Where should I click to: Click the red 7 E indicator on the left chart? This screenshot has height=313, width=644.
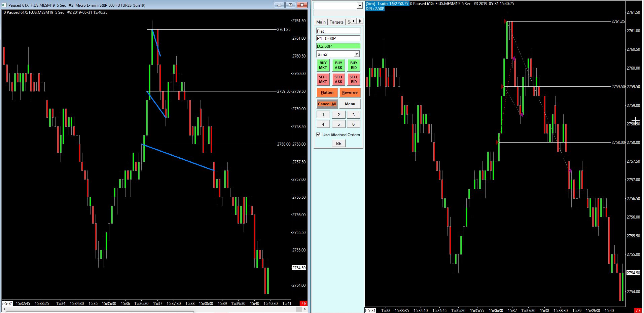303,303
